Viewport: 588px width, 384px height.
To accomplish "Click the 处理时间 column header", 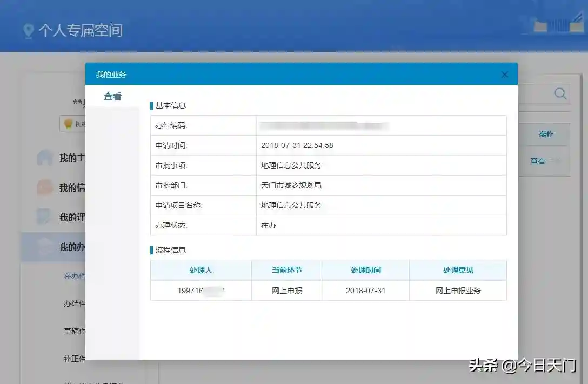I will click(365, 270).
